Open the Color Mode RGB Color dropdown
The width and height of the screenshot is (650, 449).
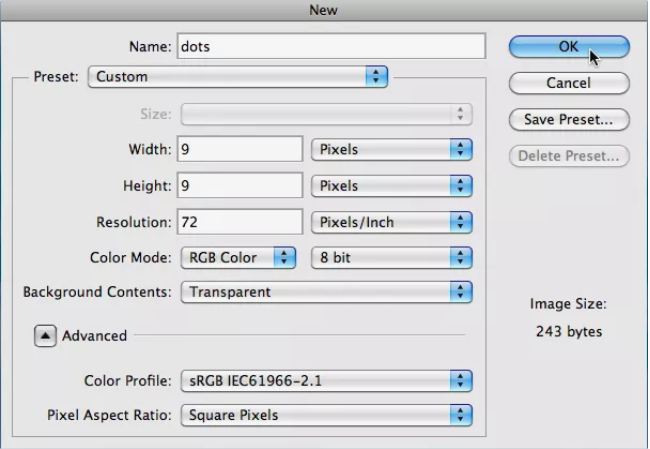tap(238, 257)
